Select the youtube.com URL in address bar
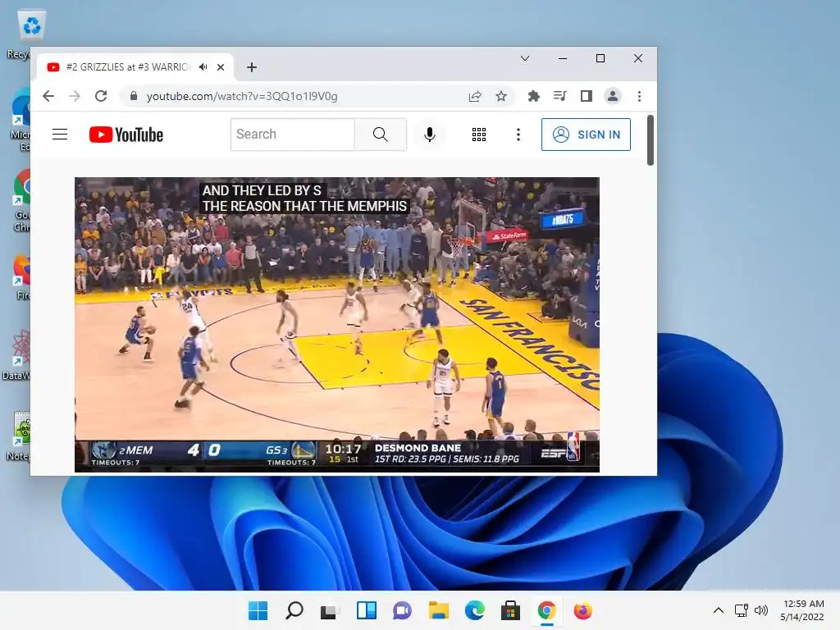Image resolution: width=840 pixels, height=630 pixels. coord(242,97)
